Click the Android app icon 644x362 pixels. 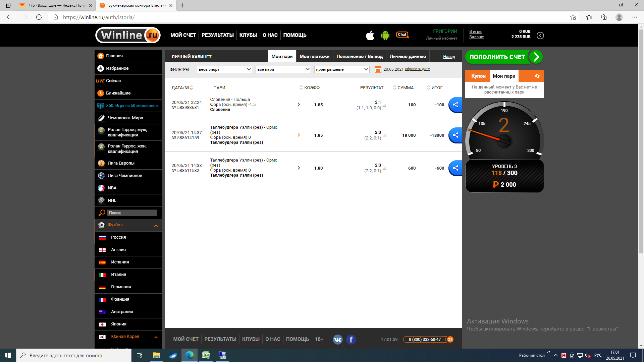tap(385, 35)
